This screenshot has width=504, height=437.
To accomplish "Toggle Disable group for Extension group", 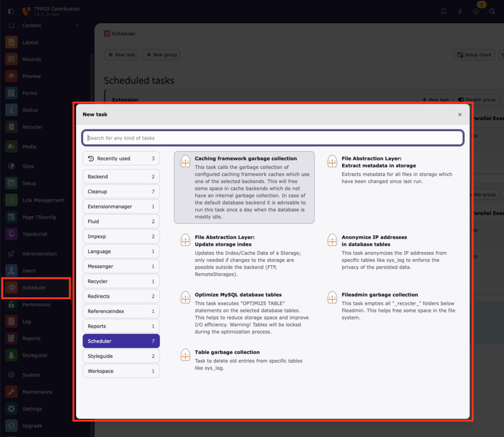I will (x=477, y=100).
